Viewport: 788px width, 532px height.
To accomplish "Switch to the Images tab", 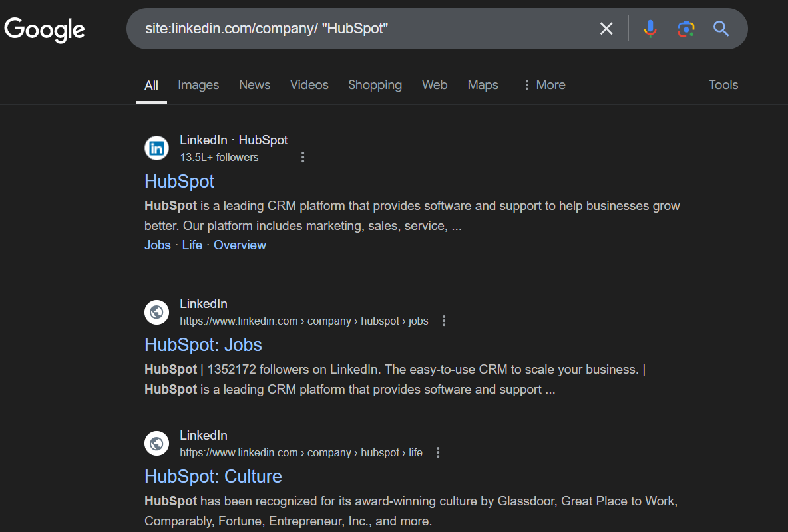I will click(198, 85).
